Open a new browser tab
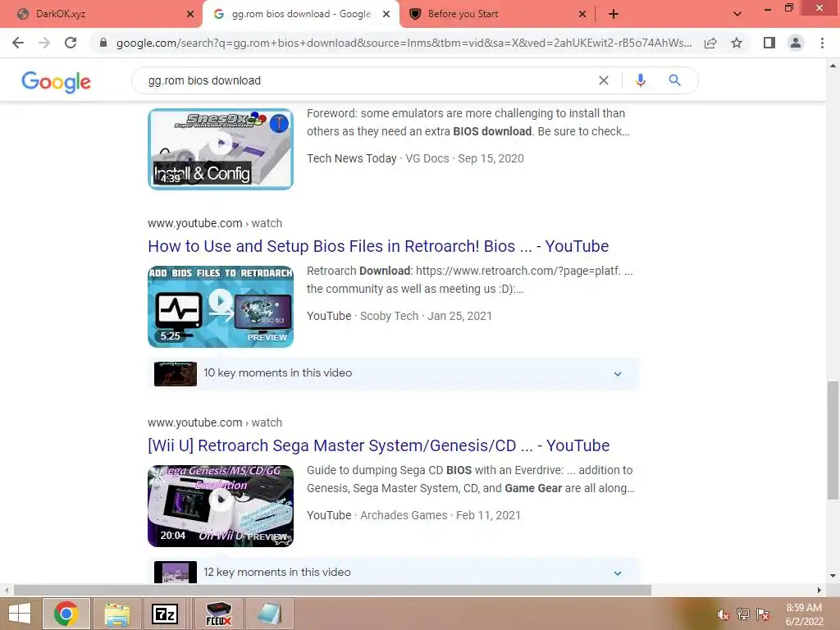The height and width of the screenshot is (630, 840). tap(614, 15)
